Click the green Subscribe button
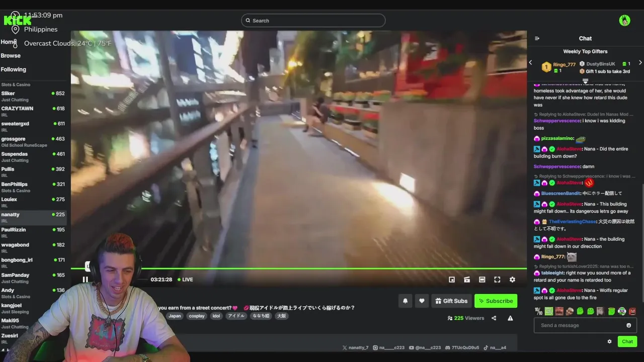 tap(496, 301)
